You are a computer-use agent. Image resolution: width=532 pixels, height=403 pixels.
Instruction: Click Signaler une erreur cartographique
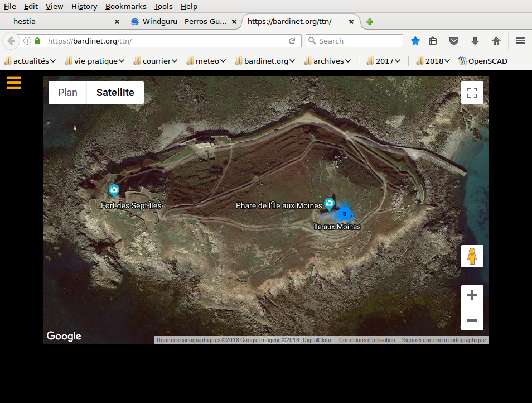[443, 340]
